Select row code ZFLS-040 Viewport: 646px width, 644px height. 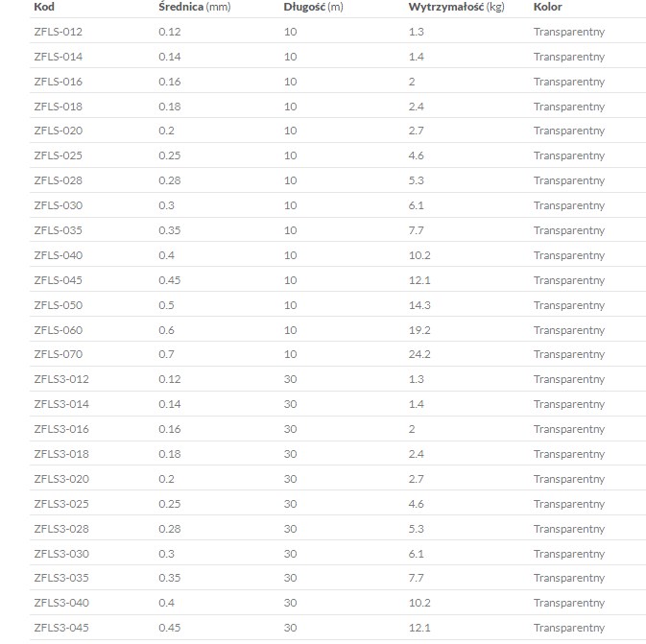[58, 255]
